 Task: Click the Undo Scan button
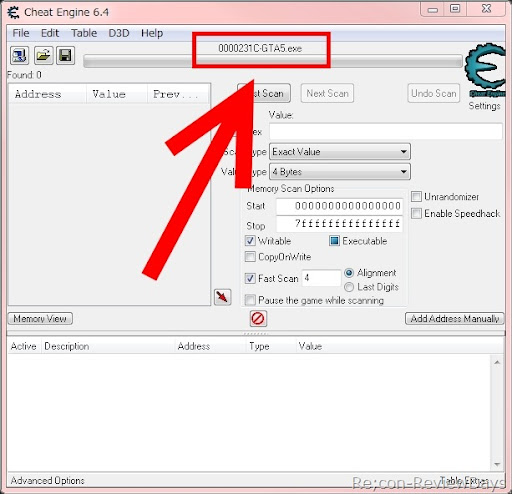pos(434,93)
